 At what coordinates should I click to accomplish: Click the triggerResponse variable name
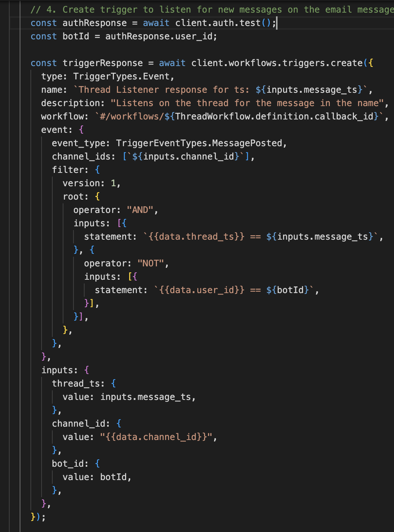102,63
